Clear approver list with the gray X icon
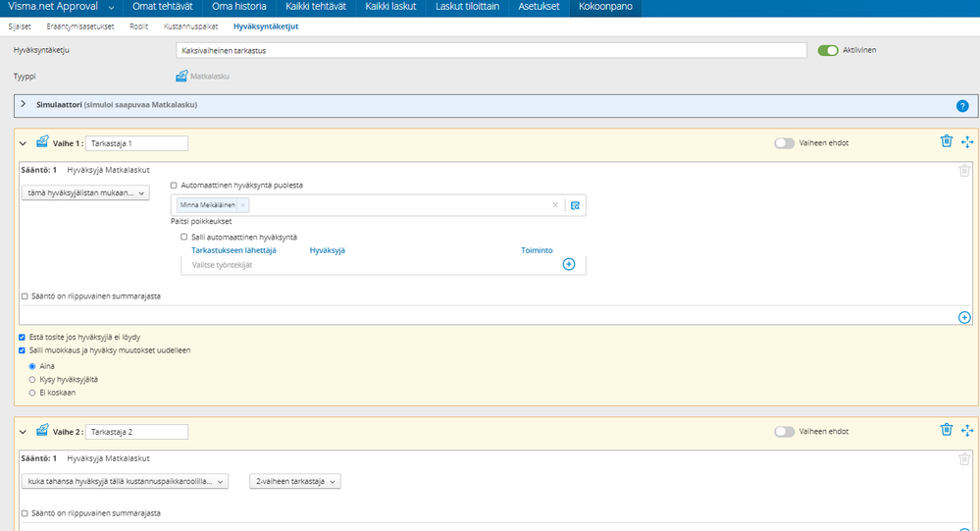The image size is (980, 531). point(555,205)
